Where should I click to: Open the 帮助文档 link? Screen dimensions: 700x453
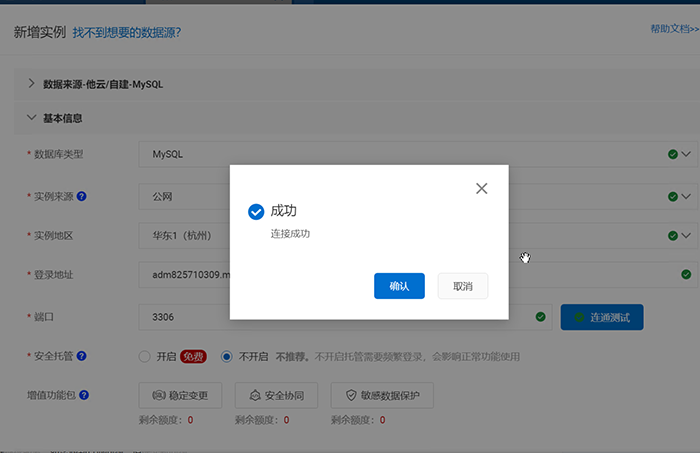coord(673,29)
